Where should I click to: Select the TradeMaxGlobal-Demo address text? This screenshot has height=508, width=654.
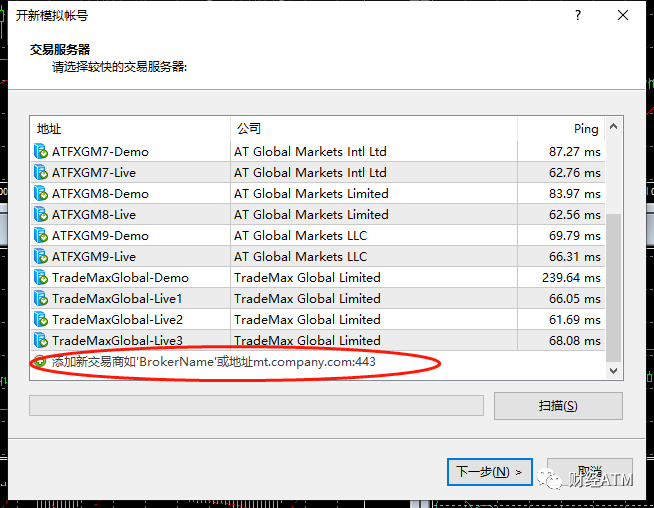(120, 277)
